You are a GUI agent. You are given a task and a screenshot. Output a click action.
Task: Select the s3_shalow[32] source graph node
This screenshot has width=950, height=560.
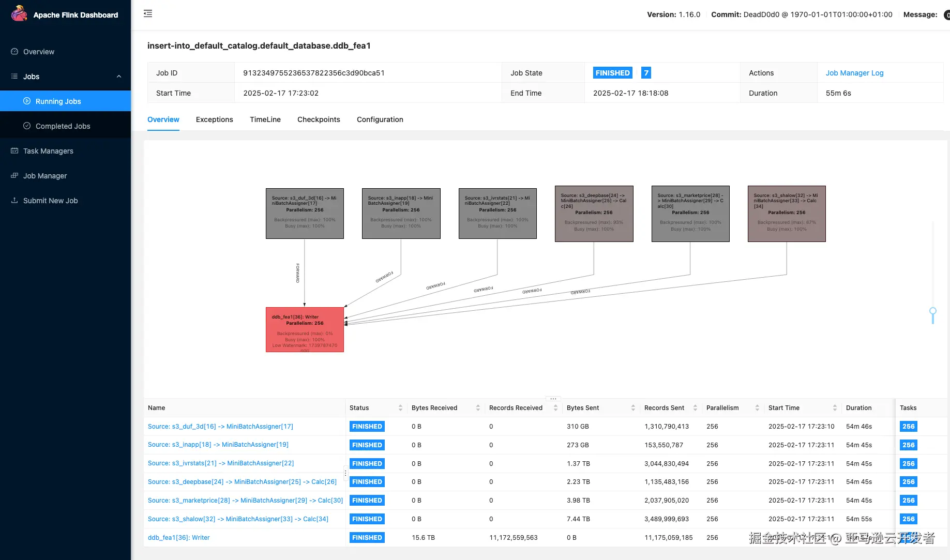point(787,214)
